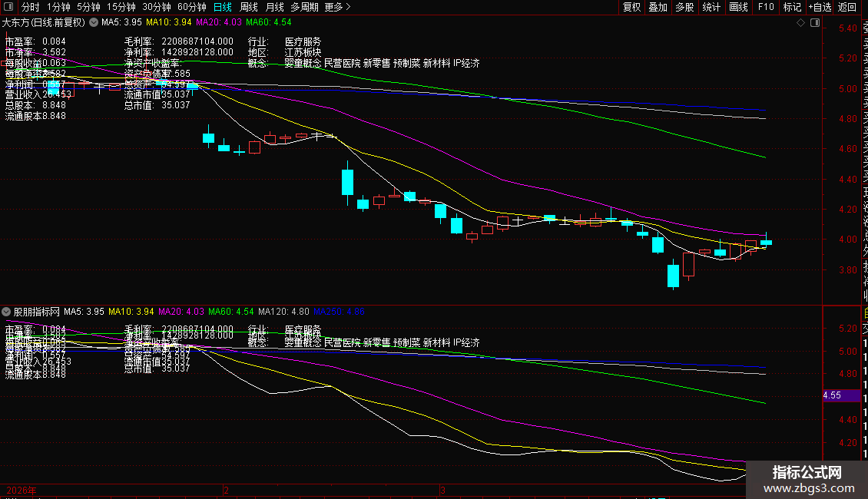This screenshot has width=868, height=499.
Task: Open the 多周期 multi-period view
Action: (x=305, y=7)
